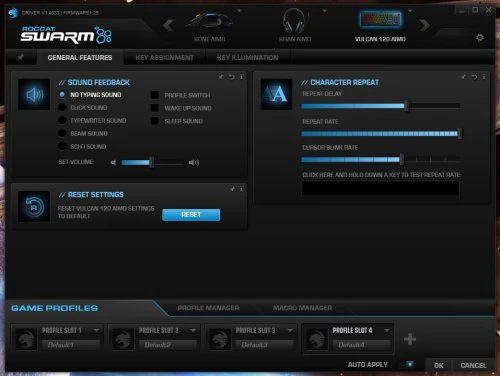
Task: Enable Sleep Sound checkbox
Action: [154, 121]
